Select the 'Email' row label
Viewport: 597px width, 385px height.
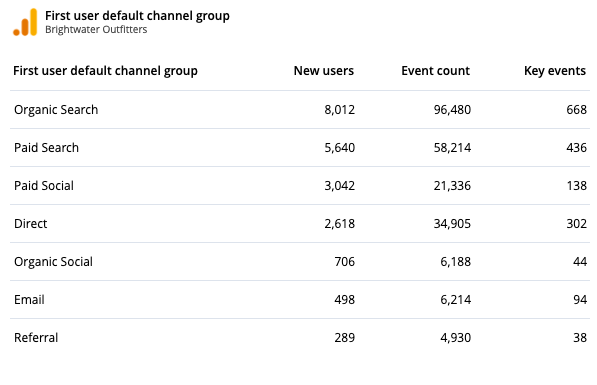[x=29, y=300]
